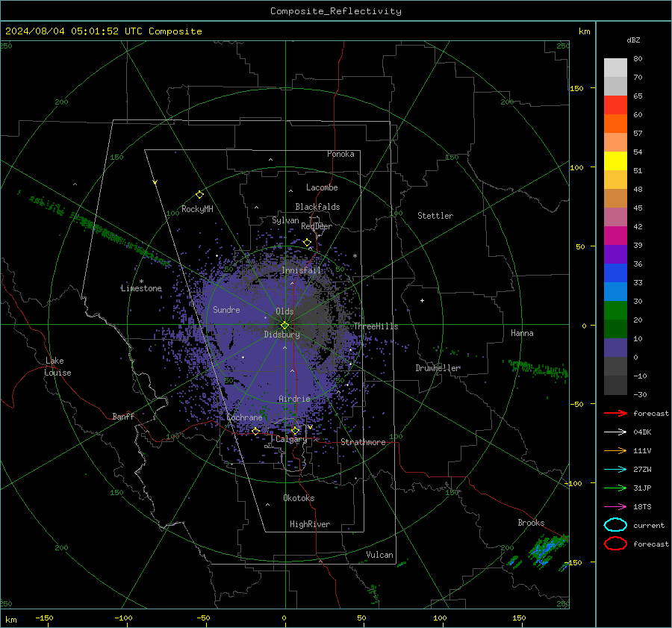Viewport: 672px width, 628px height.
Task: Click the RedDeer city label
Action: [317, 226]
